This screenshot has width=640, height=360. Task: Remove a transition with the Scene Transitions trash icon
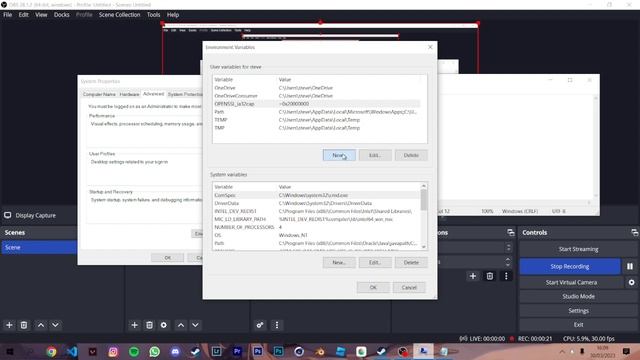point(489,276)
